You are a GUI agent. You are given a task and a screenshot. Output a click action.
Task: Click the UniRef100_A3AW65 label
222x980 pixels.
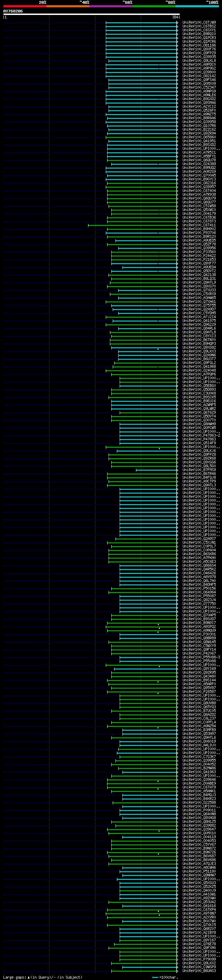click(199, 298)
